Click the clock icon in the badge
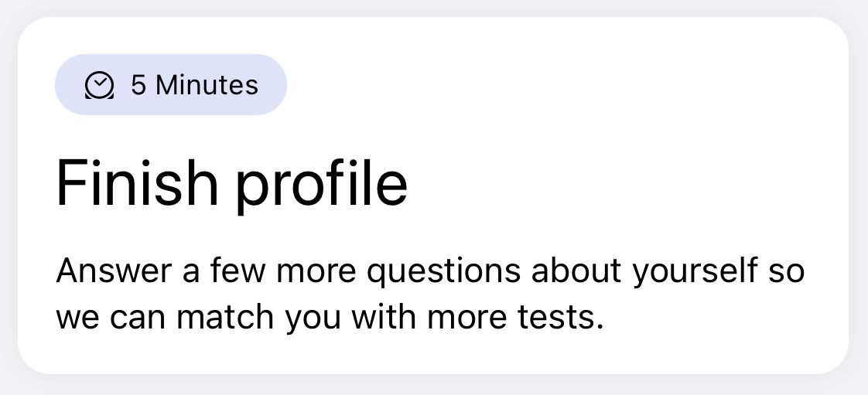Viewport: 868px width, 395px height. [x=99, y=85]
